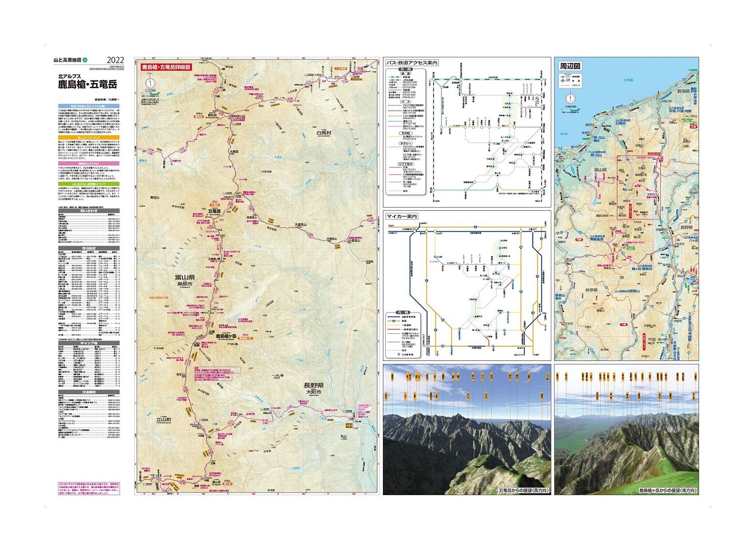Click the southern-view panorama image from 鹿島槍ヶ岳

tap(626, 429)
